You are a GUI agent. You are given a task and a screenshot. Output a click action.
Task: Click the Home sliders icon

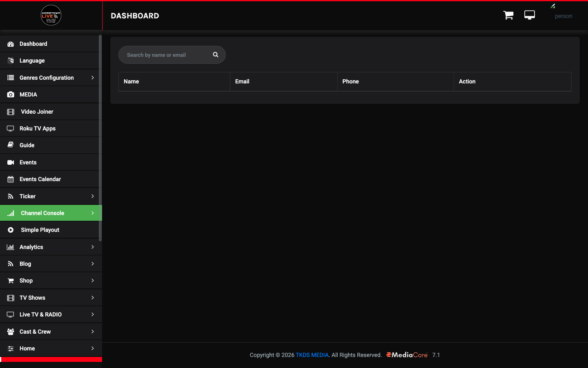pos(11,348)
